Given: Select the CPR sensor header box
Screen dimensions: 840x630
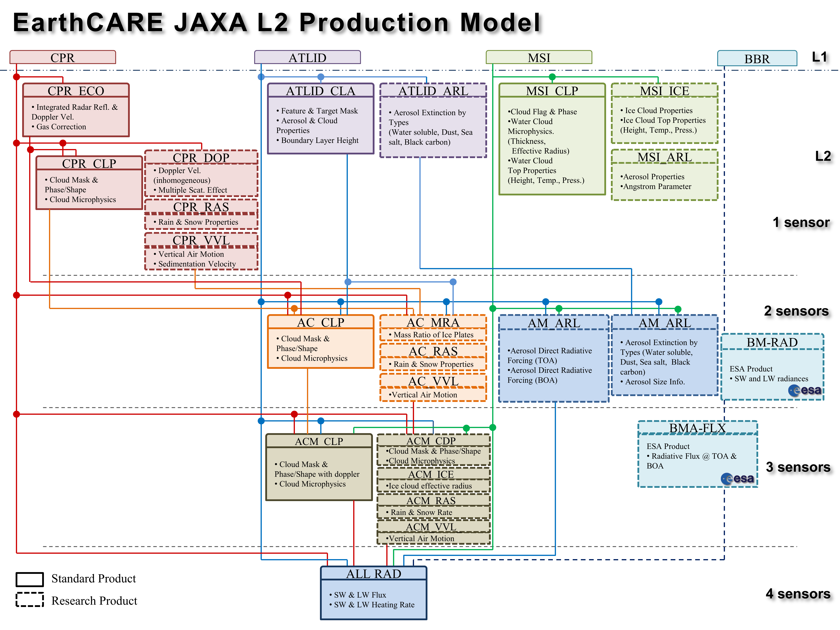Looking at the screenshot, I should point(63,57).
